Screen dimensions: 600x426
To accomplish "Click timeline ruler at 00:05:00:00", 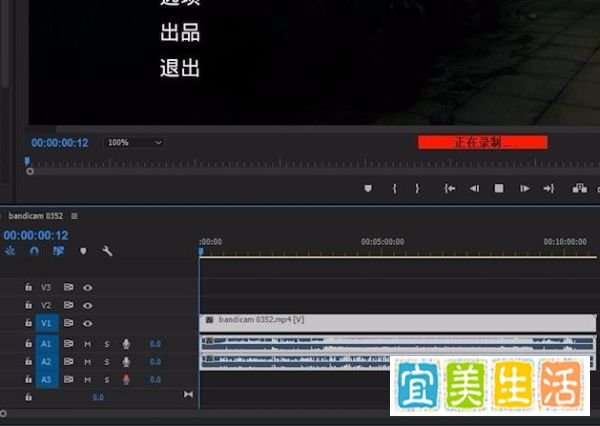I will [x=383, y=242].
